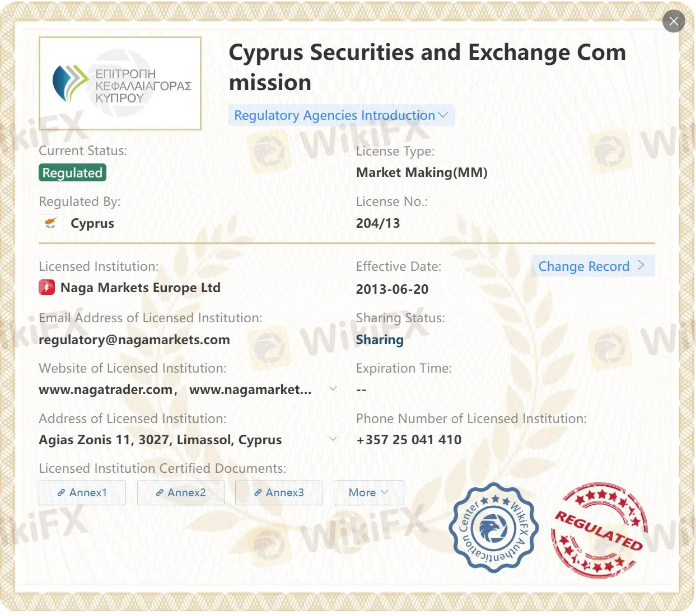Click the www.nagatrader.com website text

coord(106,389)
